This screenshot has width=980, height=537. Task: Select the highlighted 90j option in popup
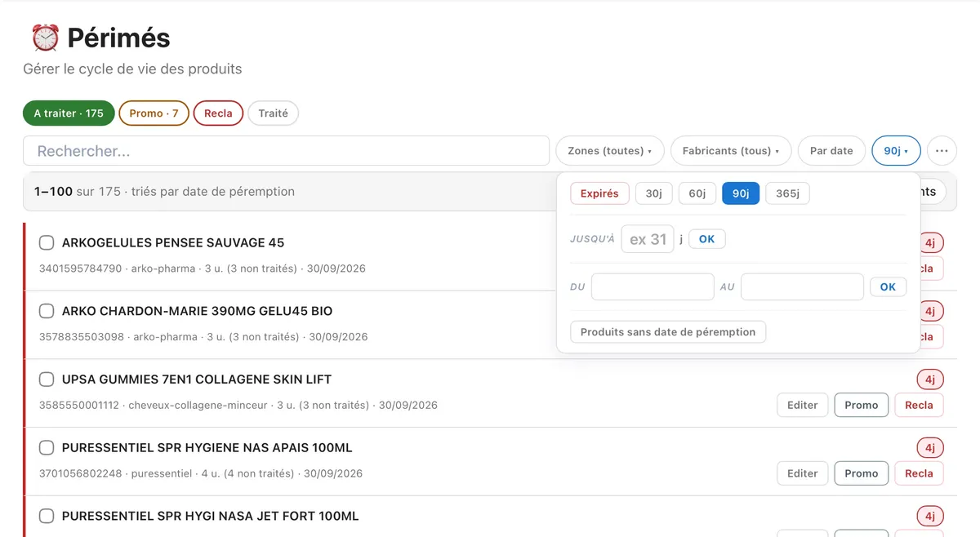coord(741,193)
